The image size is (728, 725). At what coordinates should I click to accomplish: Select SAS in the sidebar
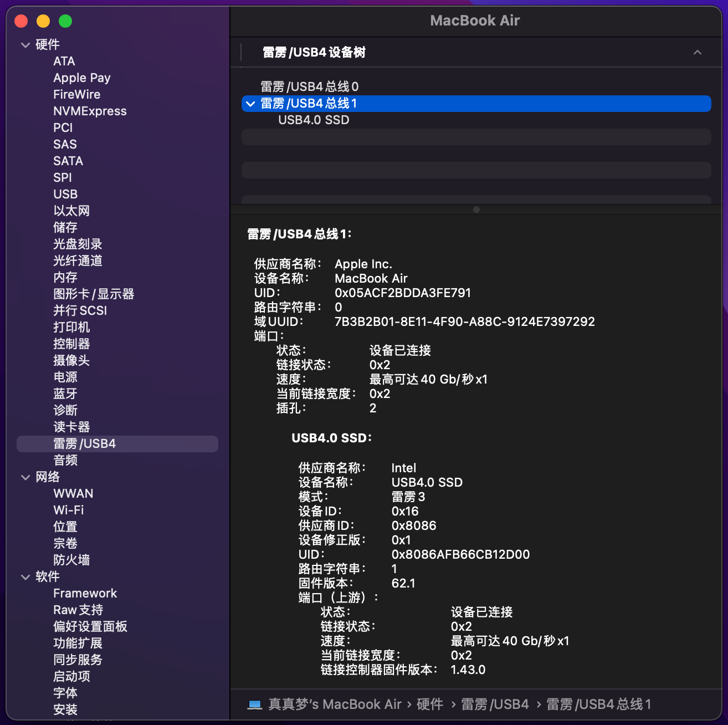pyautogui.click(x=65, y=145)
